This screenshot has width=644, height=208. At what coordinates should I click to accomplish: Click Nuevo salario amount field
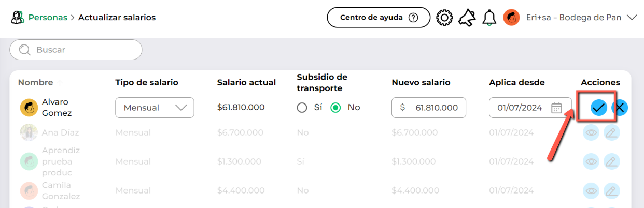click(x=429, y=108)
